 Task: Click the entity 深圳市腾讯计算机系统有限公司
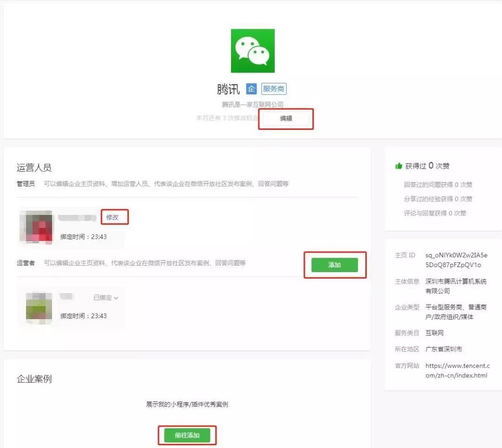(456, 286)
